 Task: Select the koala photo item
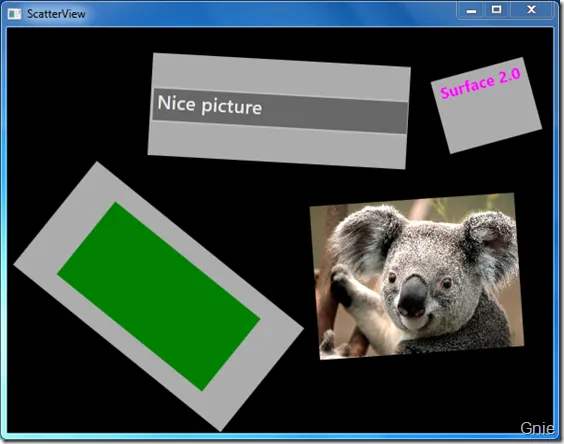point(417,276)
